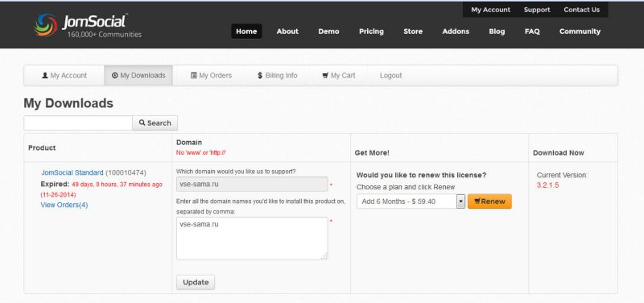Click the Product column header
The width and height of the screenshot is (644, 303).
(42, 147)
